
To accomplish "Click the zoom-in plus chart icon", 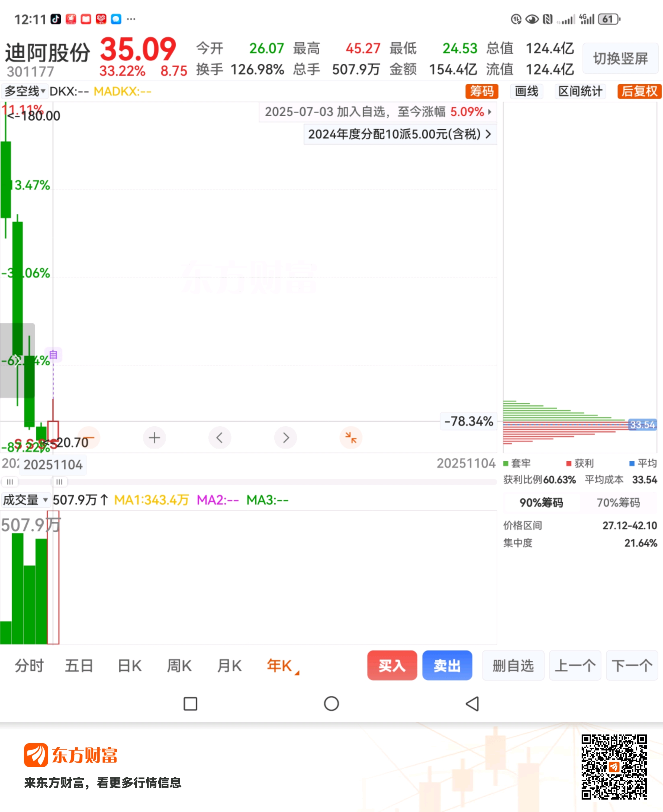I will [154, 437].
